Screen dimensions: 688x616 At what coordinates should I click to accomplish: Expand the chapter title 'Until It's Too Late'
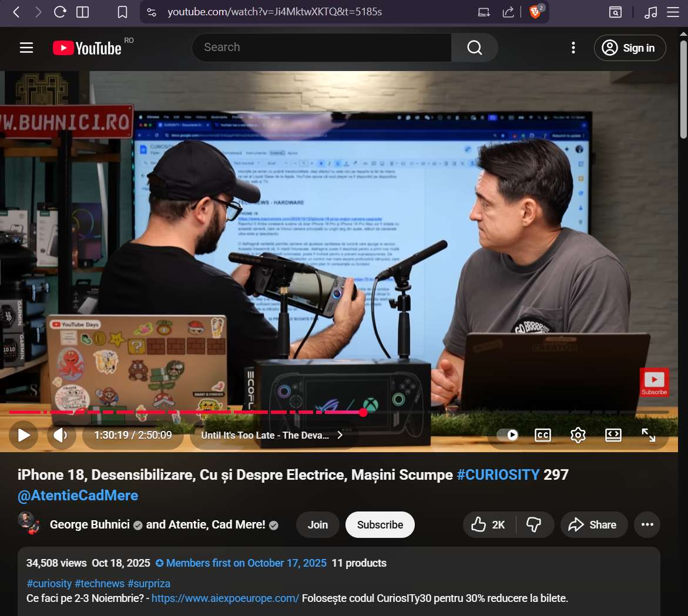273,435
